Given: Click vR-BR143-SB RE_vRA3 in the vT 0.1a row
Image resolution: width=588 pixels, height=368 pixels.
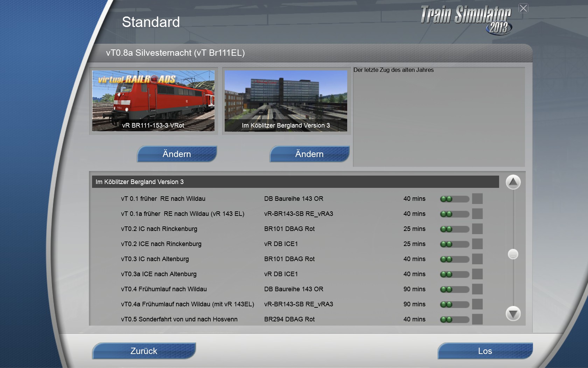Looking at the screenshot, I should click(x=299, y=214).
